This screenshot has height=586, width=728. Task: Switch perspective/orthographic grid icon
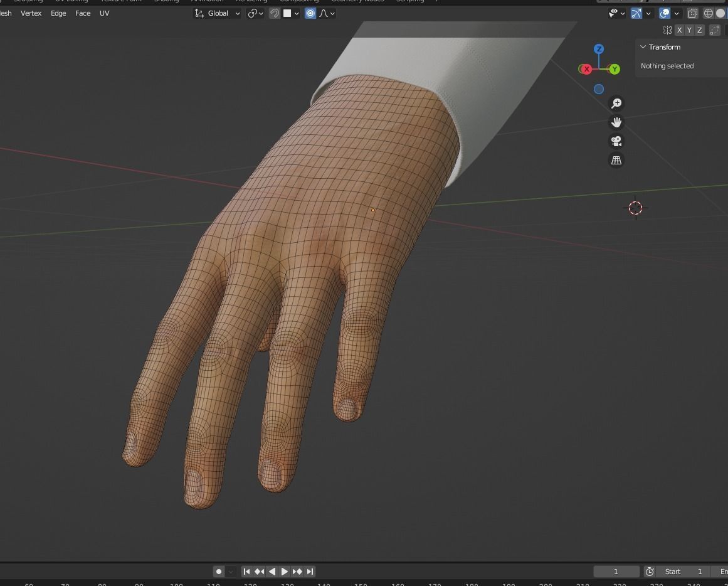tap(616, 160)
